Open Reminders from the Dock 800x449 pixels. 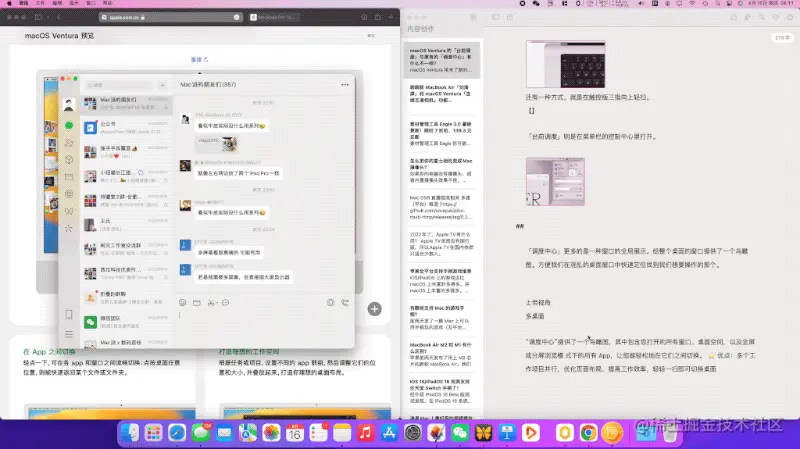(318, 433)
